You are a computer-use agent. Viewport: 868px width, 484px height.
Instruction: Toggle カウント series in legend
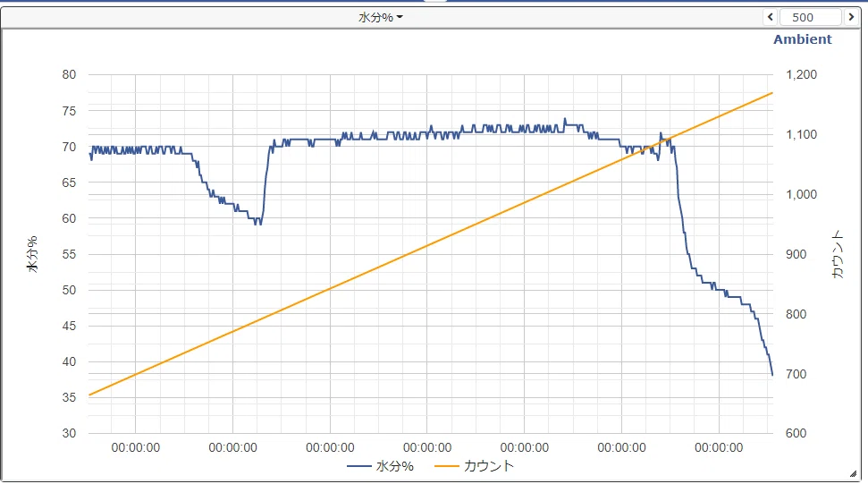(x=475, y=466)
